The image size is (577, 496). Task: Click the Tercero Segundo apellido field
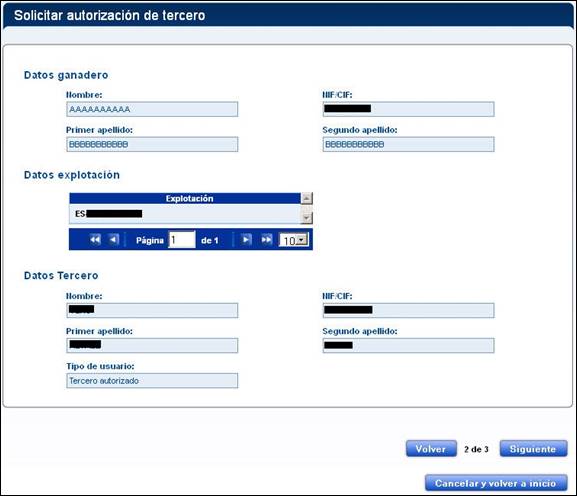(408, 346)
